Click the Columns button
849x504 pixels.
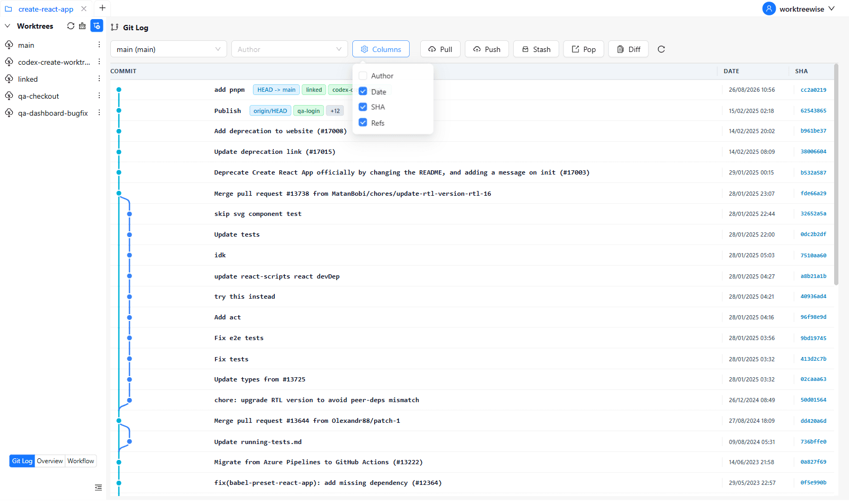coord(381,49)
